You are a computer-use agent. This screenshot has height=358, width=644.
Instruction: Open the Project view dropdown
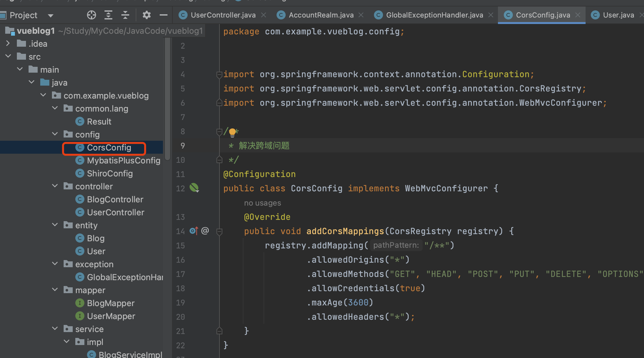pyautogui.click(x=50, y=15)
